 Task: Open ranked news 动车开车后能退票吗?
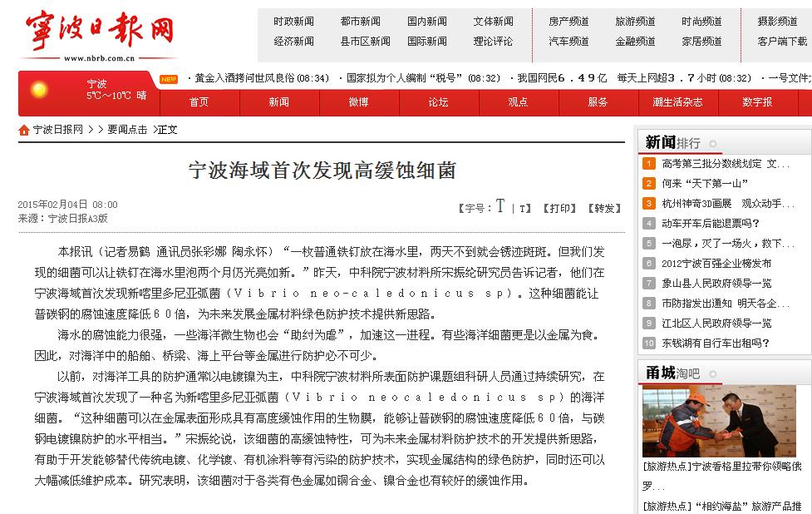click(711, 224)
